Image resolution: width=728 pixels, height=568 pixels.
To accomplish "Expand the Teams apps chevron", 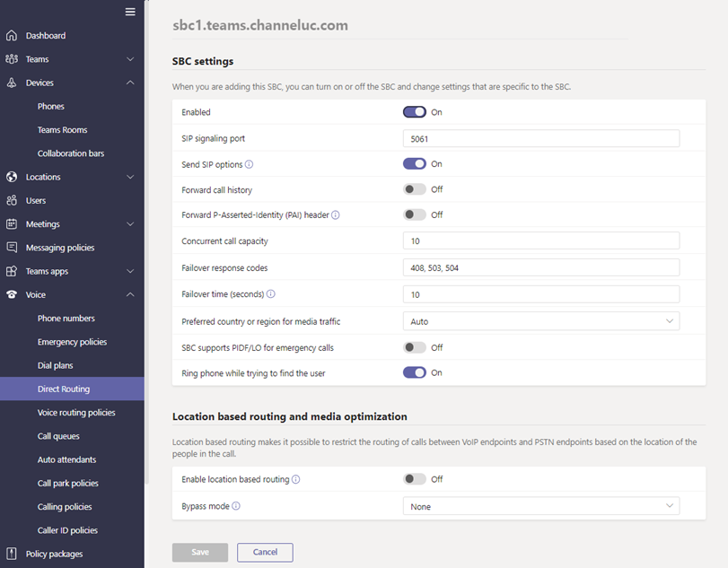I will [x=130, y=271].
